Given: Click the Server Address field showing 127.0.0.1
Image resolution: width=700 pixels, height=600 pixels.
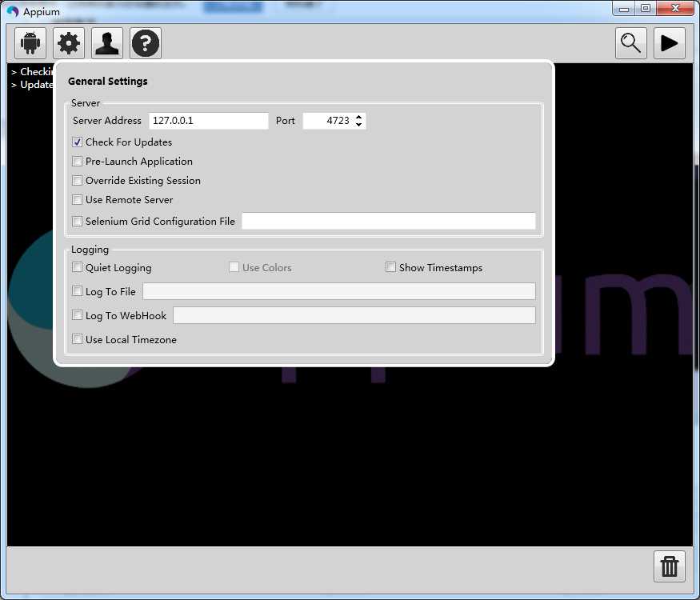Looking at the screenshot, I should [x=209, y=121].
